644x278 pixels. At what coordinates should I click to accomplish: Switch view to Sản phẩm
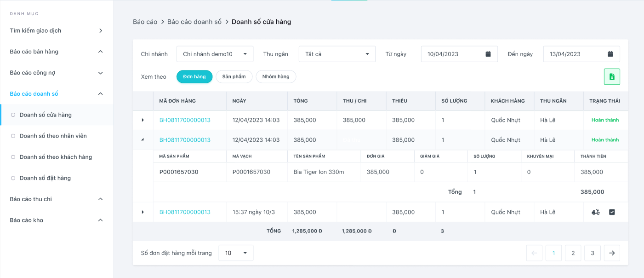tap(234, 77)
